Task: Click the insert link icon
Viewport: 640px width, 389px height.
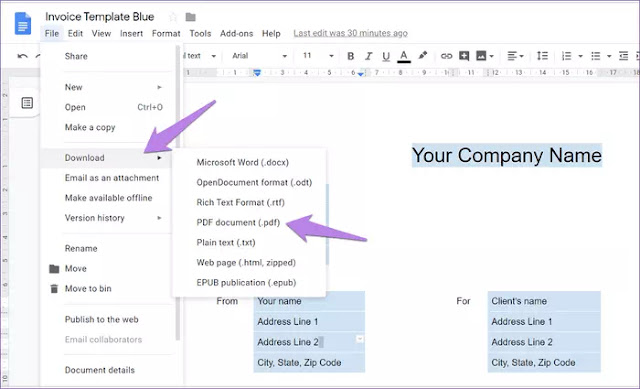Action: point(447,56)
